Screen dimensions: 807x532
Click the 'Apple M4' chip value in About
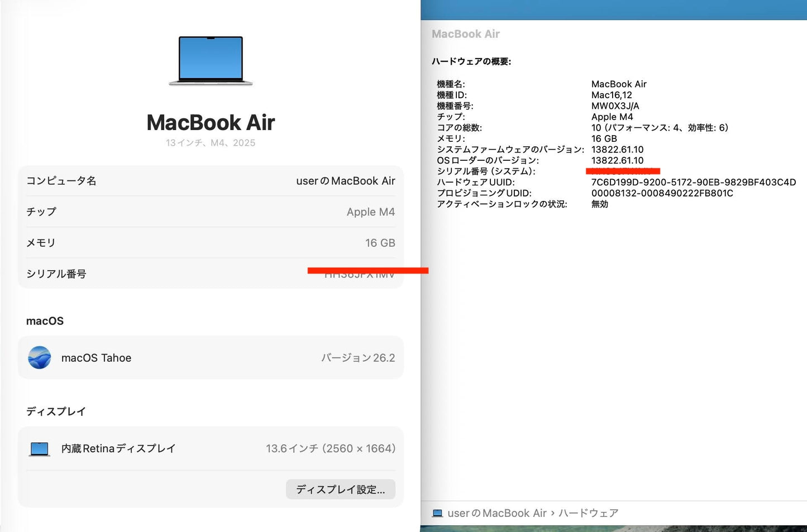371,212
